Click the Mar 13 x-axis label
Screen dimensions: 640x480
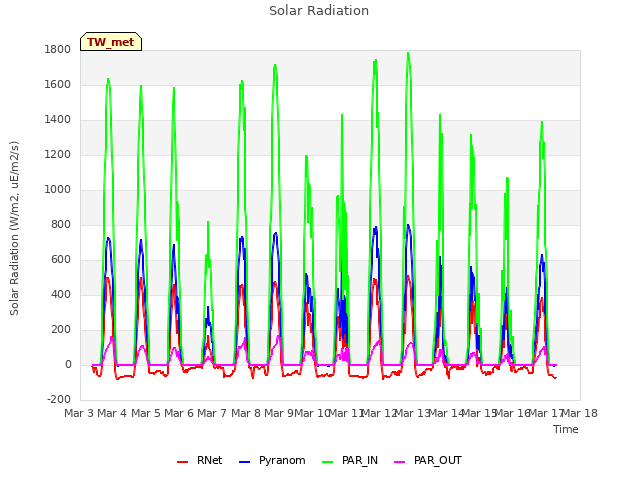click(412, 413)
